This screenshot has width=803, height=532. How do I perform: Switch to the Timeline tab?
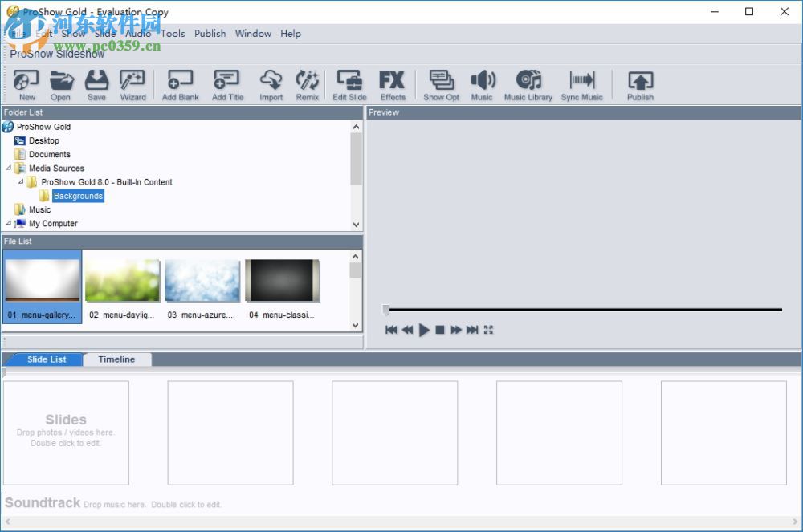point(117,359)
